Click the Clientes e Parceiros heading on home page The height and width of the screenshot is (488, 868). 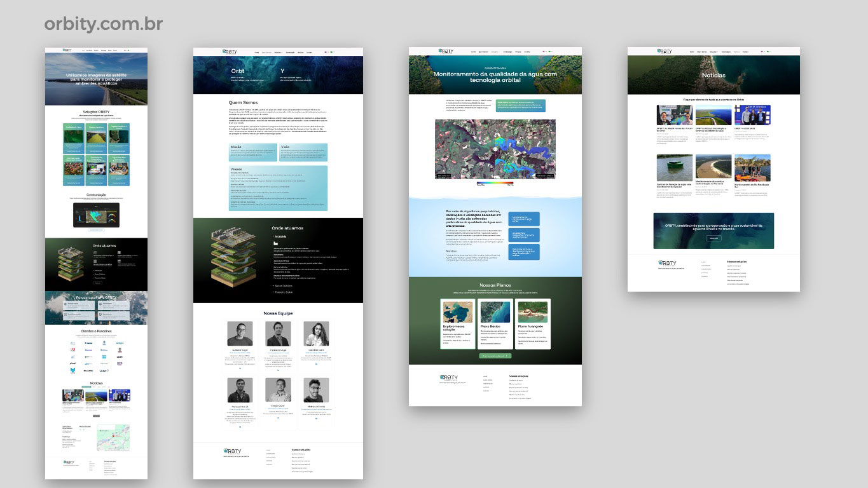95,332
